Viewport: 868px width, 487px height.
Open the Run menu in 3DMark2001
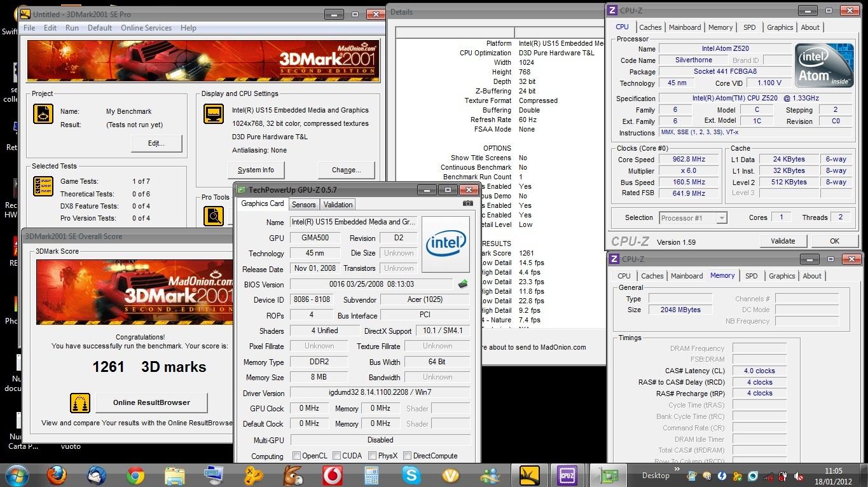point(72,28)
